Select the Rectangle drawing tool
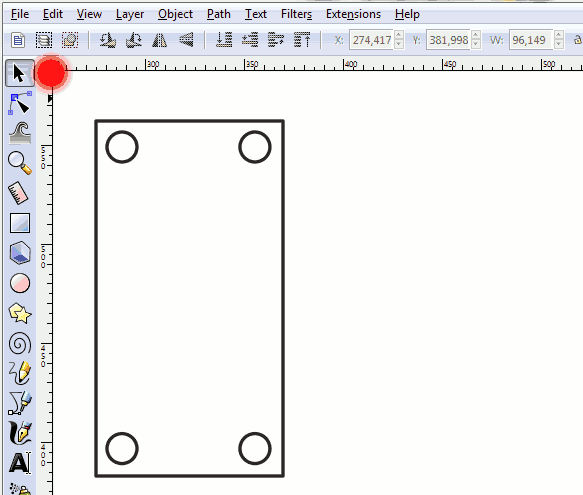This screenshot has height=495, width=583. tap(20, 223)
